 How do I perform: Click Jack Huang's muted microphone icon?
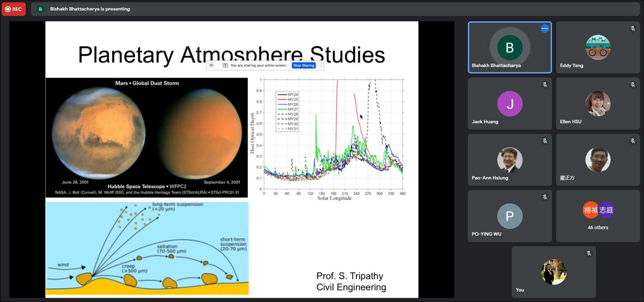(x=545, y=85)
